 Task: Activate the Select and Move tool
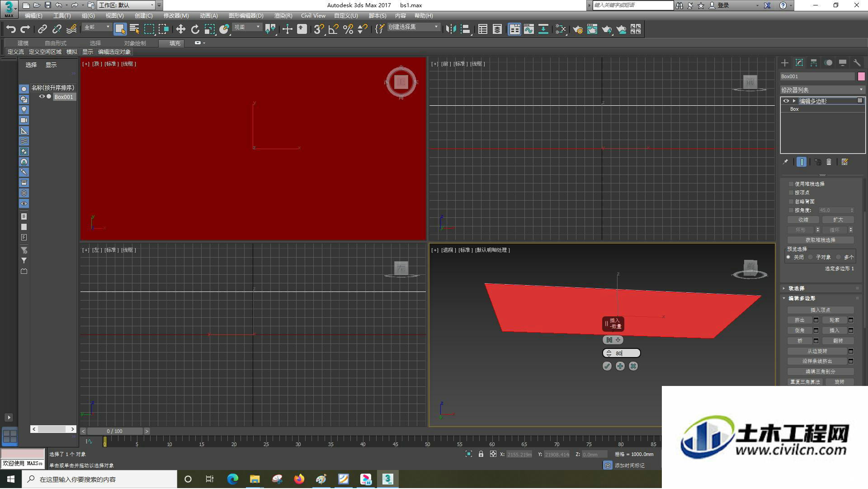click(180, 29)
